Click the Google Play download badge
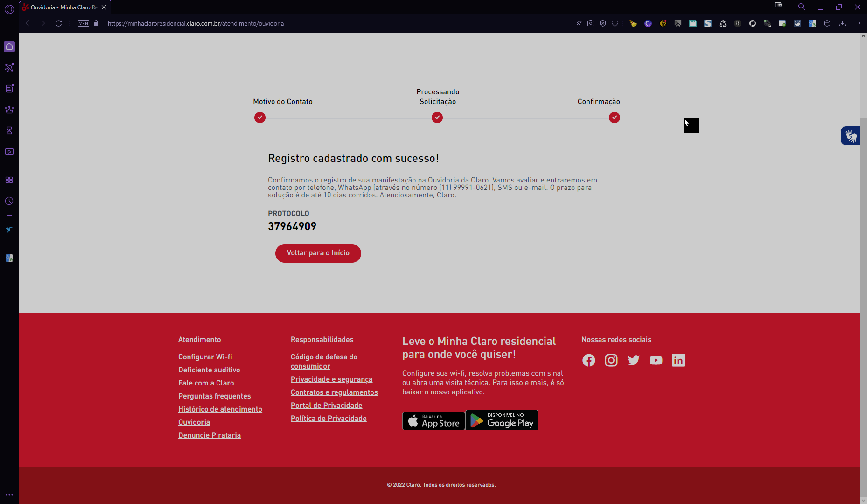Image resolution: width=867 pixels, height=504 pixels. (502, 420)
